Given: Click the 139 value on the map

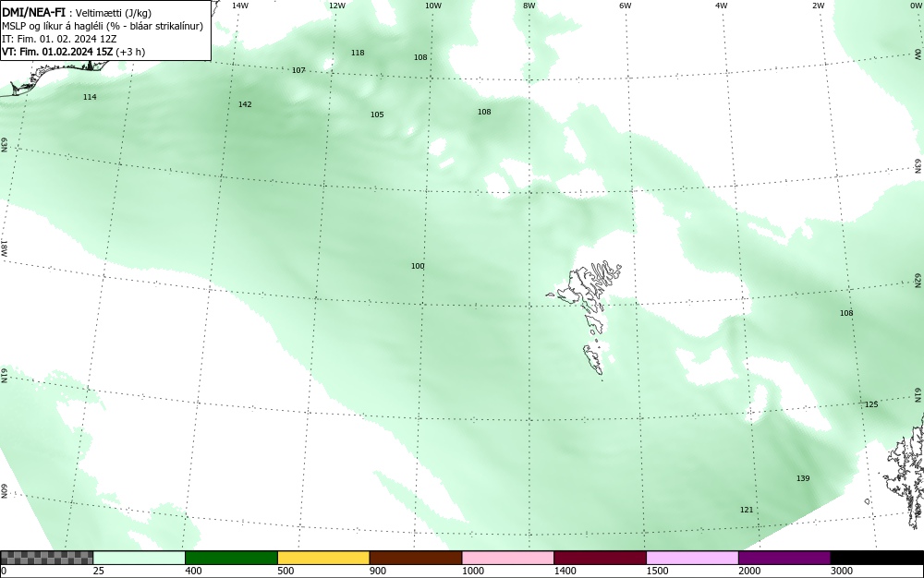Looking at the screenshot, I should [803, 478].
